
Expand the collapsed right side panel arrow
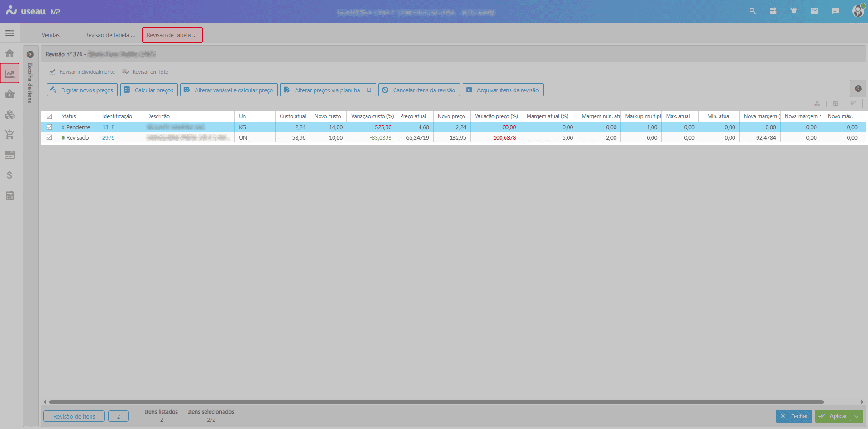pos(858,89)
